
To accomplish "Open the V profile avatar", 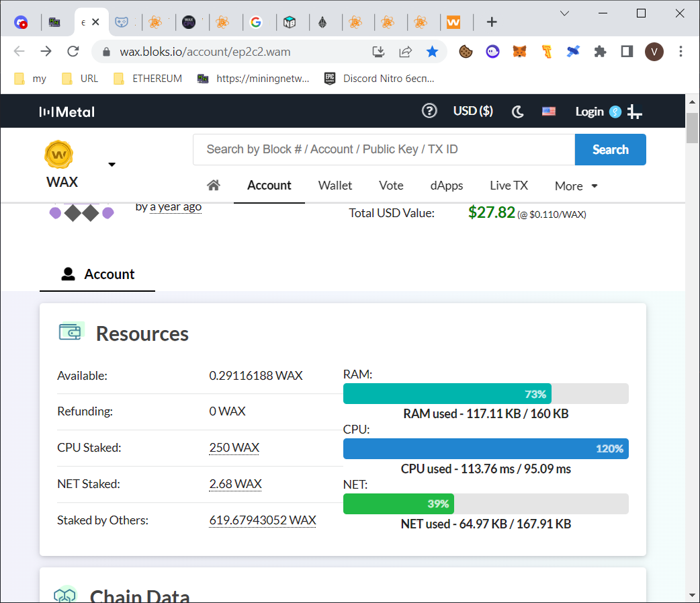I will coord(654,52).
